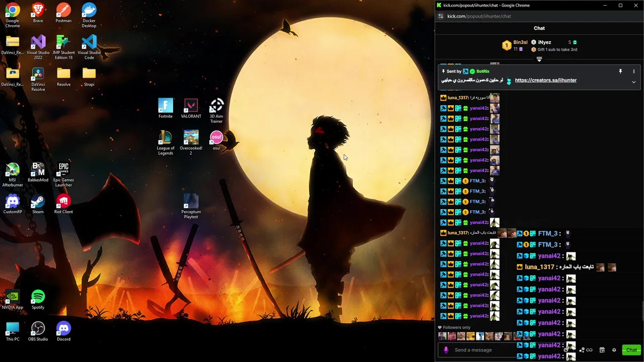Select top gifter Bin3sl
The height and width of the screenshot is (362, 644).
tap(520, 42)
